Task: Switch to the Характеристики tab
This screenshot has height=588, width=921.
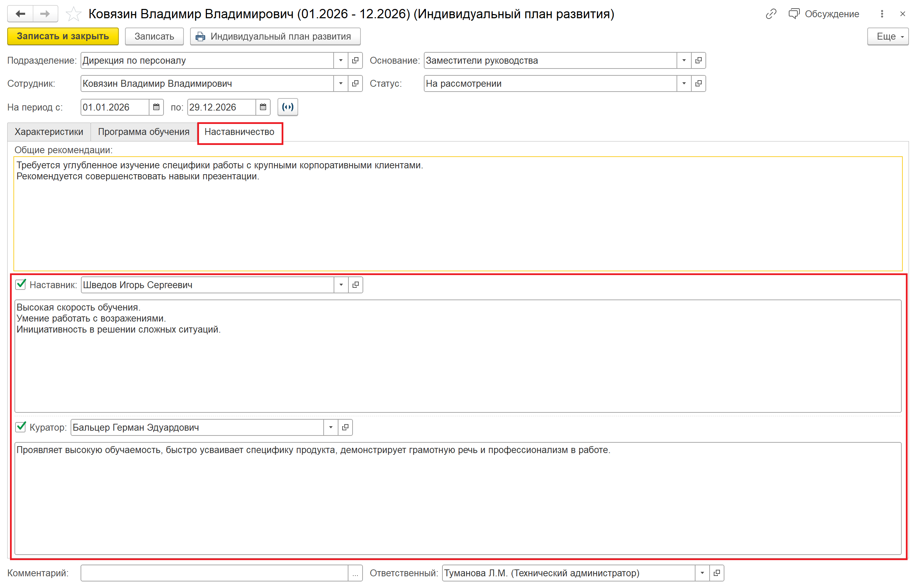Action: pyautogui.click(x=49, y=132)
